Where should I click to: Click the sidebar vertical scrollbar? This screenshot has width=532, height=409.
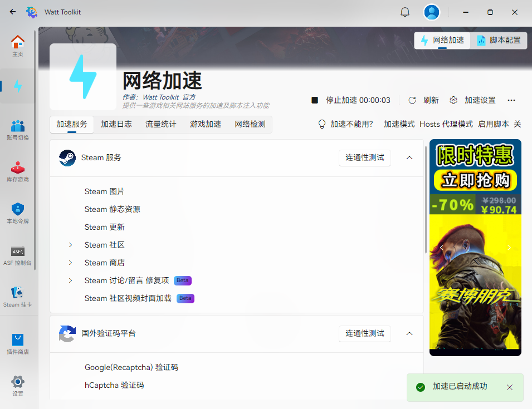(35, 150)
